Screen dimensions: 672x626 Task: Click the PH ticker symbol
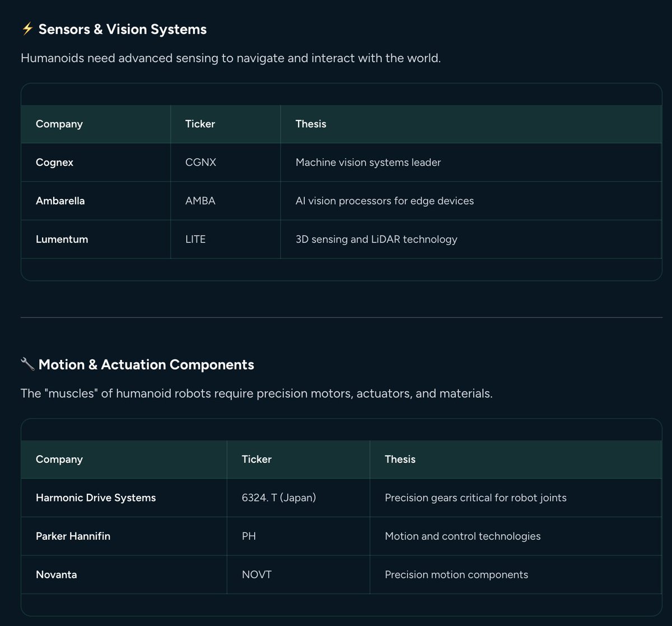pos(249,536)
